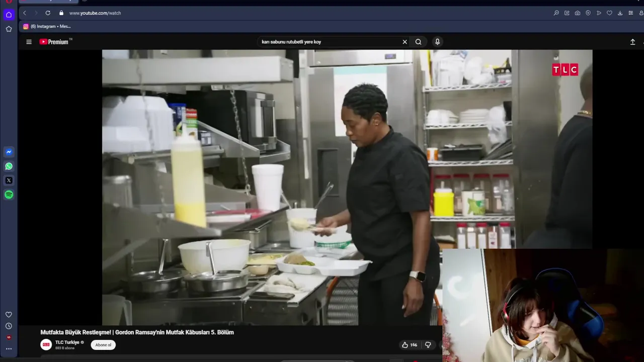
Task: Open Messenger in the Opera sidebar
Action: (x=9, y=152)
